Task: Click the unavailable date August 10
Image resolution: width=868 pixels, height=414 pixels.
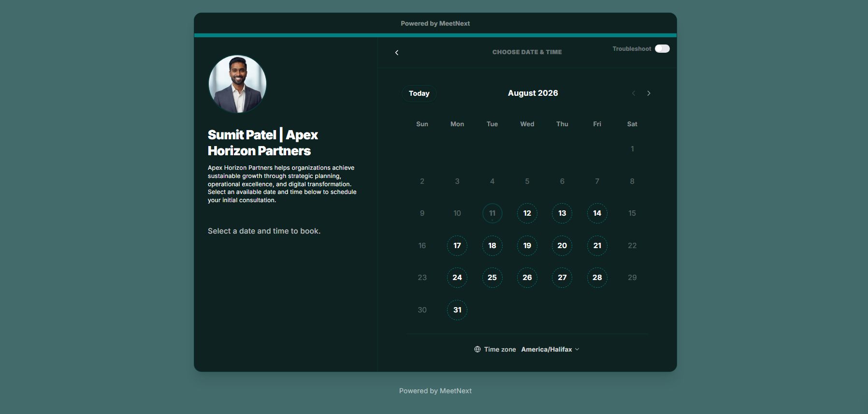Action: click(457, 213)
